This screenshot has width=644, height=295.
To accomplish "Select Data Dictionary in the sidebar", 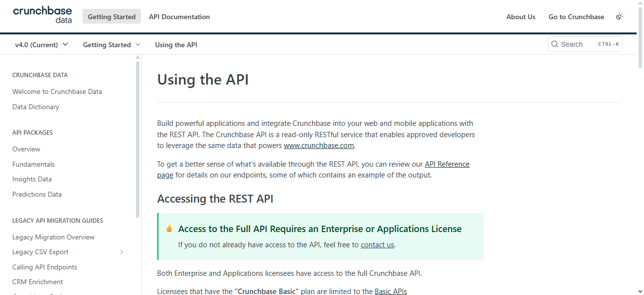I will coord(35,107).
